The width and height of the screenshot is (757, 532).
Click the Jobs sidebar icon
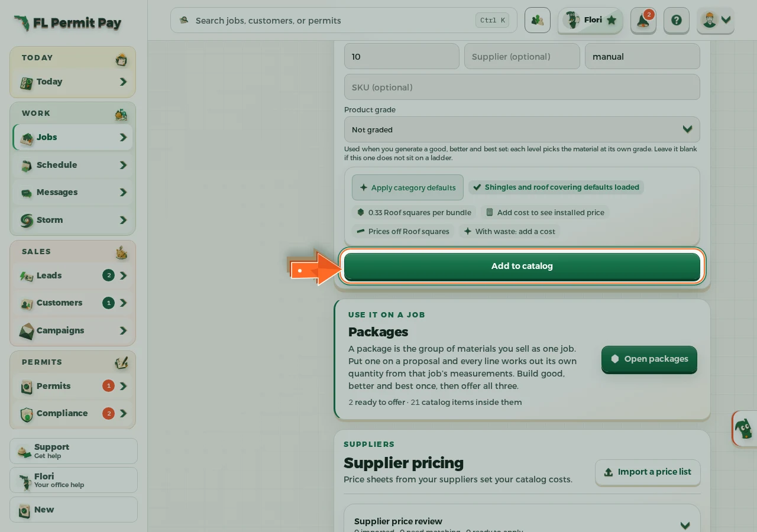click(27, 138)
